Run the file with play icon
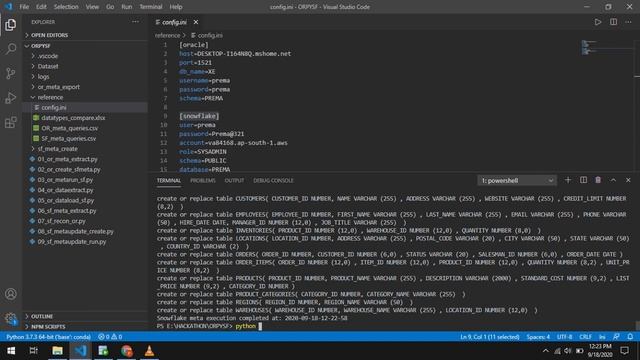 pyautogui.click(x=598, y=22)
